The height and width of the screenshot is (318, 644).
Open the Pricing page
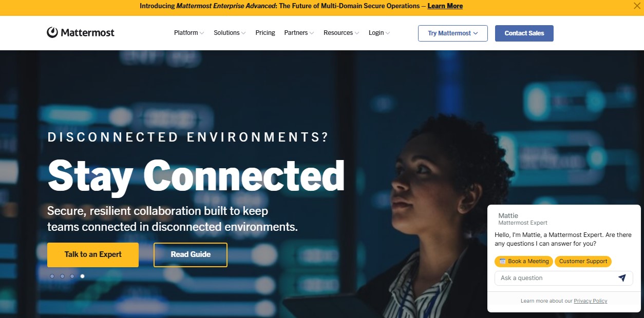265,33
